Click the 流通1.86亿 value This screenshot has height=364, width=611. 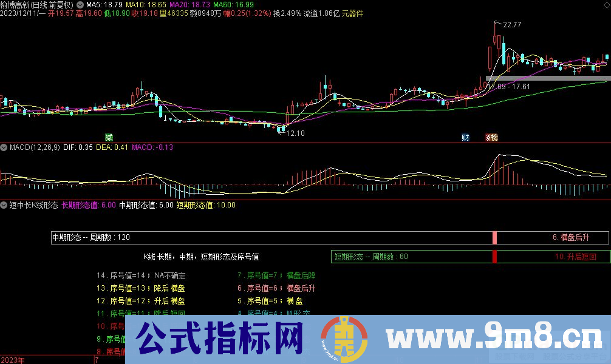pyautogui.click(x=321, y=13)
